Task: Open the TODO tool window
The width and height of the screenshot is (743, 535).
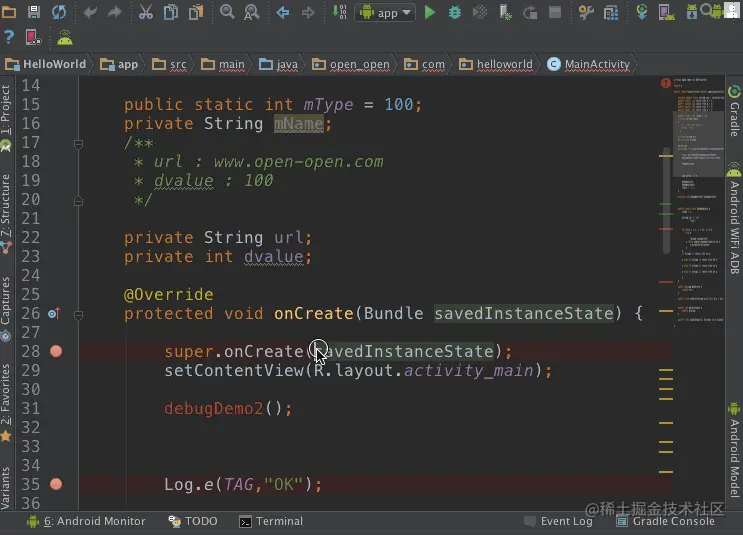Action: coord(193,521)
